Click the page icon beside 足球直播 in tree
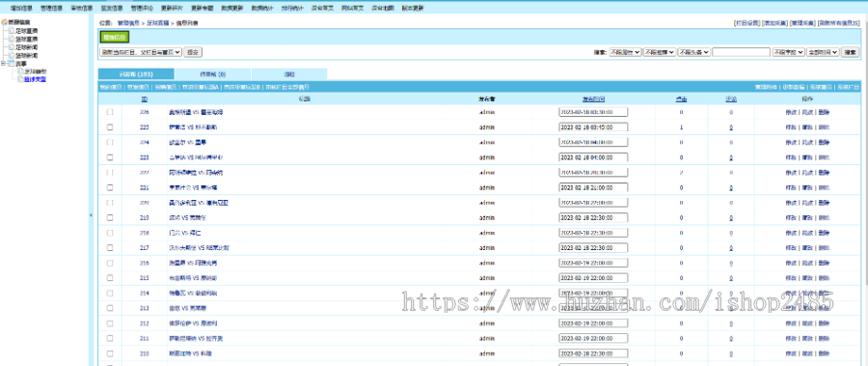868x366 pixels. (x=12, y=32)
